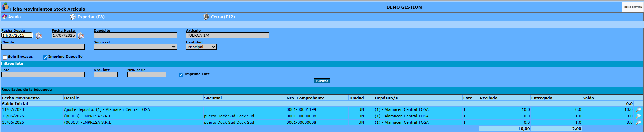Open detail magnifier for saldo 8.0 row
Viewport: 644px width, 132px height.
pyautogui.click(x=638, y=122)
